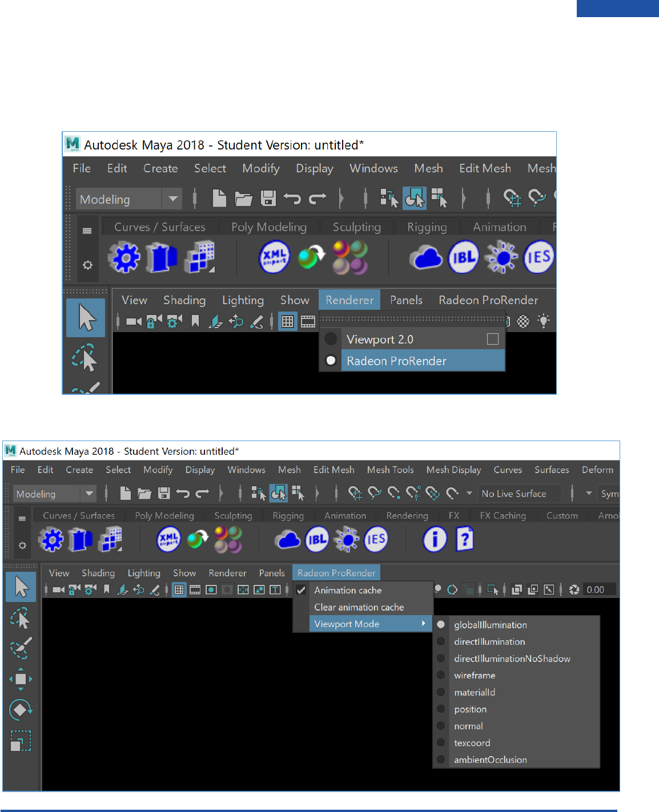This screenshot has width=659, height=812.
Task: Click the IBL icon in lower screenshot
Action: click(317, 539)
